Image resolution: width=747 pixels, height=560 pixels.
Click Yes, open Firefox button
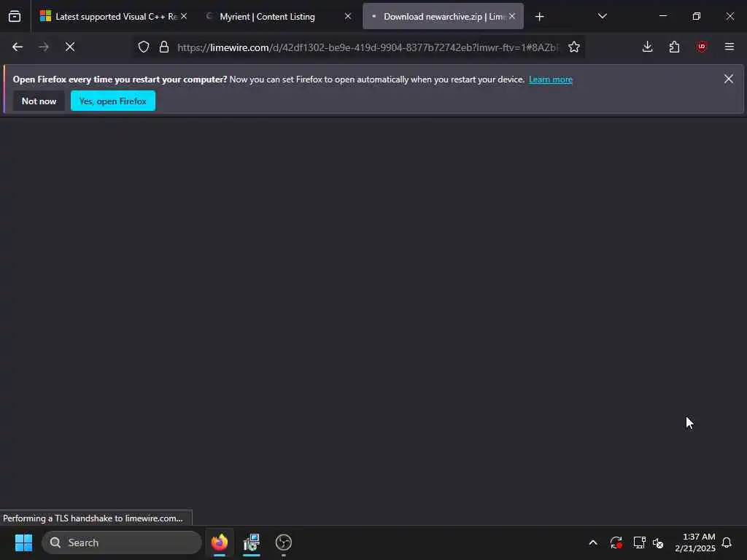(x=113, y=101)
